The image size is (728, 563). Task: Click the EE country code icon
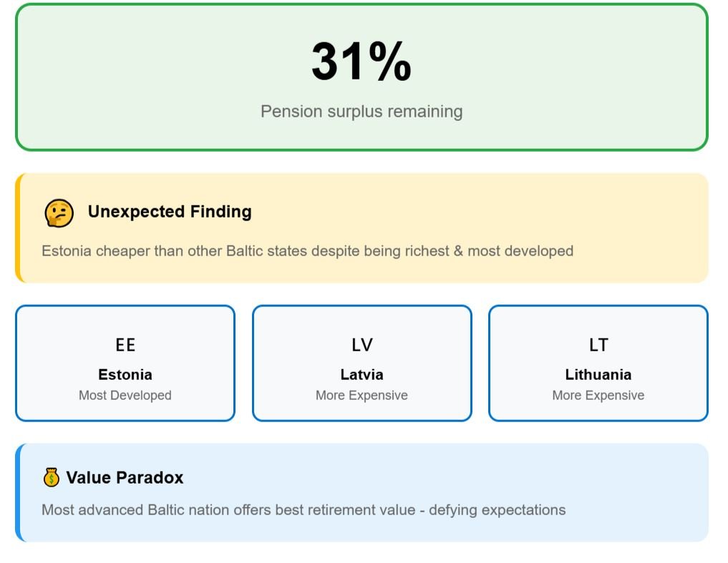(125, 345)
